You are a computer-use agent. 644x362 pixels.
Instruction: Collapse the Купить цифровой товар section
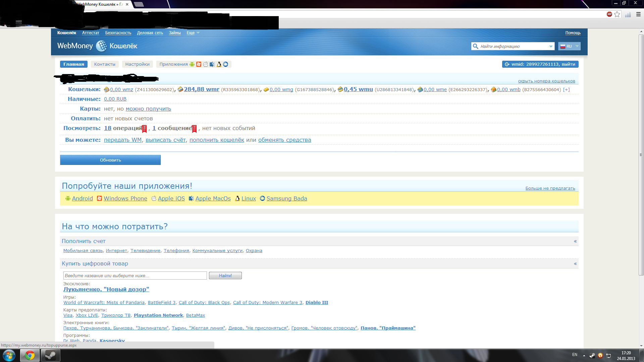click(575, 264)
